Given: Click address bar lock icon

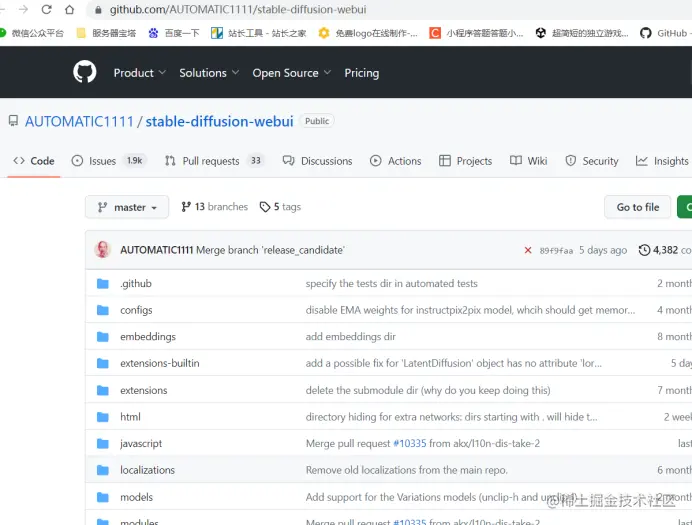Looking at the screenshot, I should click(98, 10).
